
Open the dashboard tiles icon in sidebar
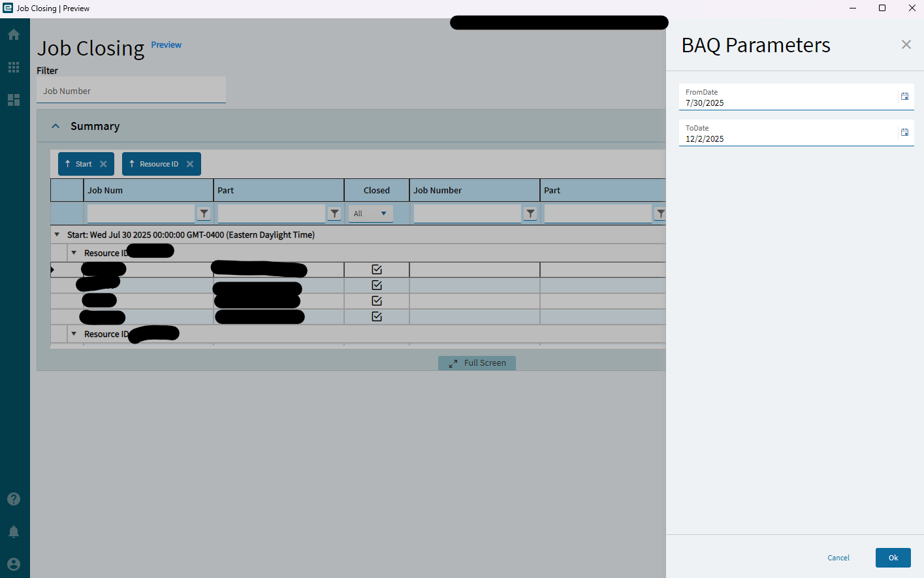14,100
